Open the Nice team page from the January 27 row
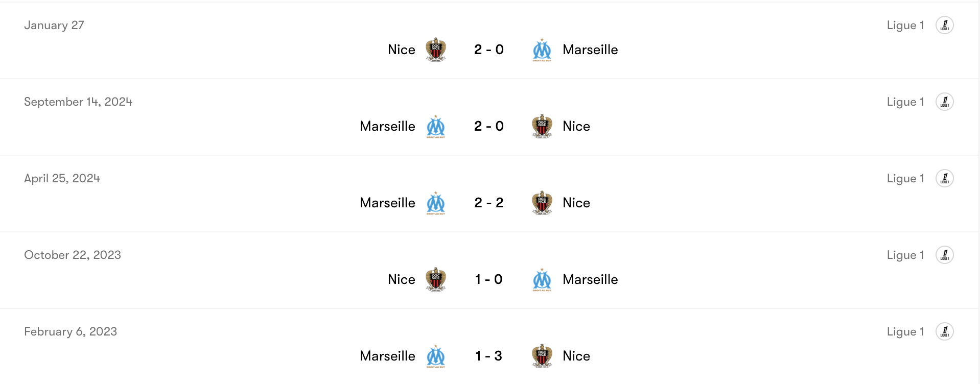 (x=402, y=50)
